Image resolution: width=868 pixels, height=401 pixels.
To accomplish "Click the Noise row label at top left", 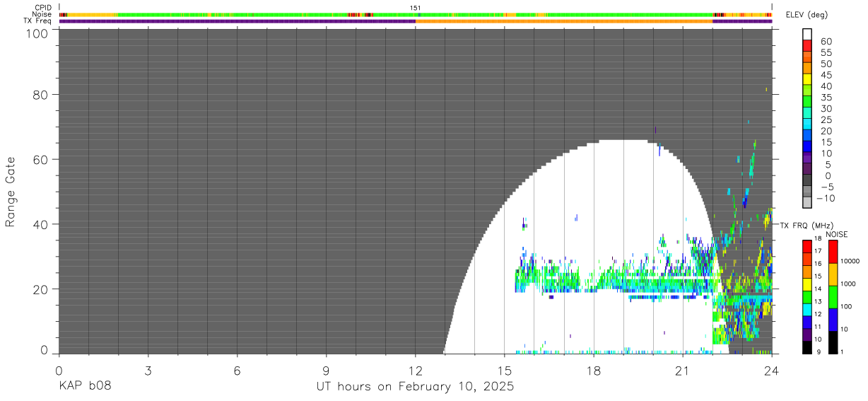I will coord(43,14).
